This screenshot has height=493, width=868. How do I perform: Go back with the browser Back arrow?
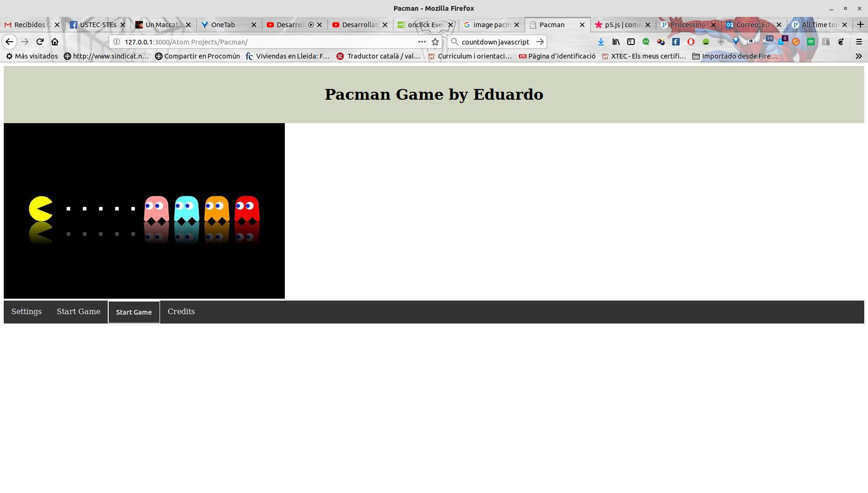pos(9,42)
